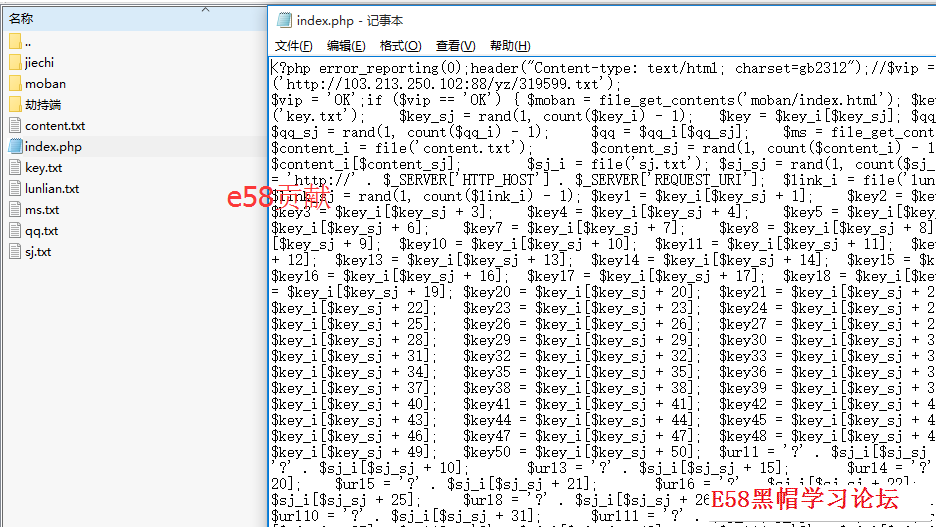Select the lunlian.txt file icon
The height and width of the screenshot is (527, 936).
(x=16, y=189)
